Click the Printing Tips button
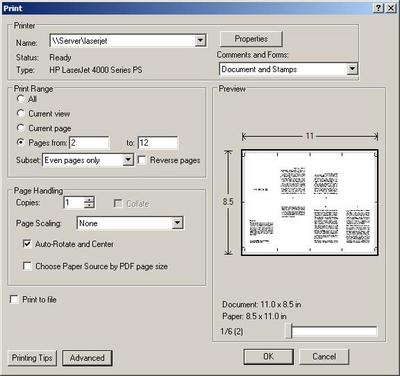This screenshot has width=400, height=376. pyautogui.click(x=32, y=358)
